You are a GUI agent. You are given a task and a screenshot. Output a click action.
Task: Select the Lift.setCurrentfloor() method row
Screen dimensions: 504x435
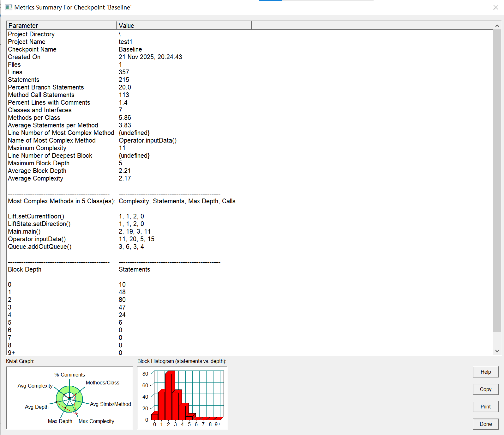pyautogui.click(x=249, y=216)
